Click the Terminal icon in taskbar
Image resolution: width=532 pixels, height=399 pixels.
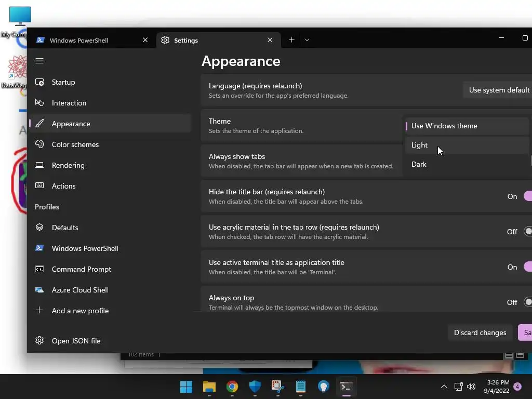[346, 387]
